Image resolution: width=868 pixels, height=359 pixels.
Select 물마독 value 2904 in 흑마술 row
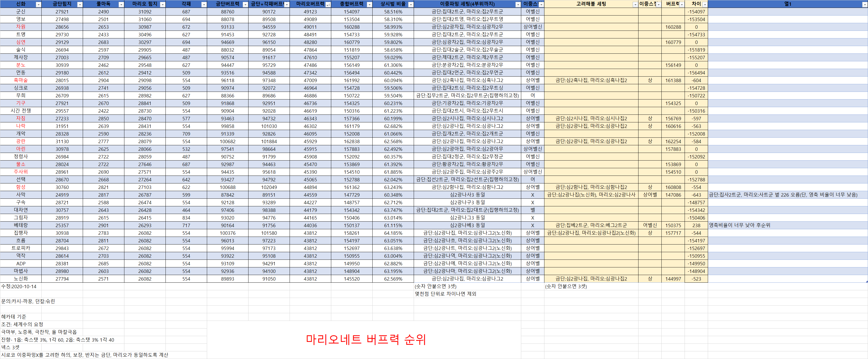104,81
